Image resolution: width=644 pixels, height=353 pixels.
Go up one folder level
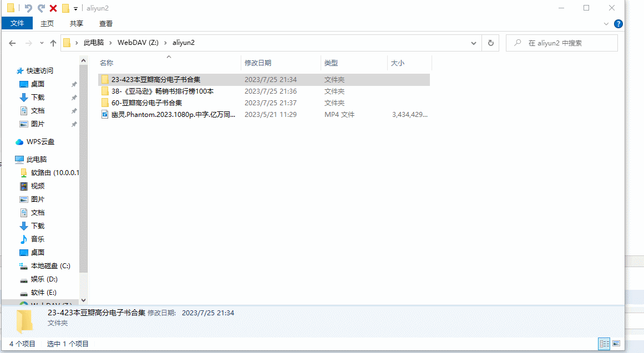(x=53, y=43)
